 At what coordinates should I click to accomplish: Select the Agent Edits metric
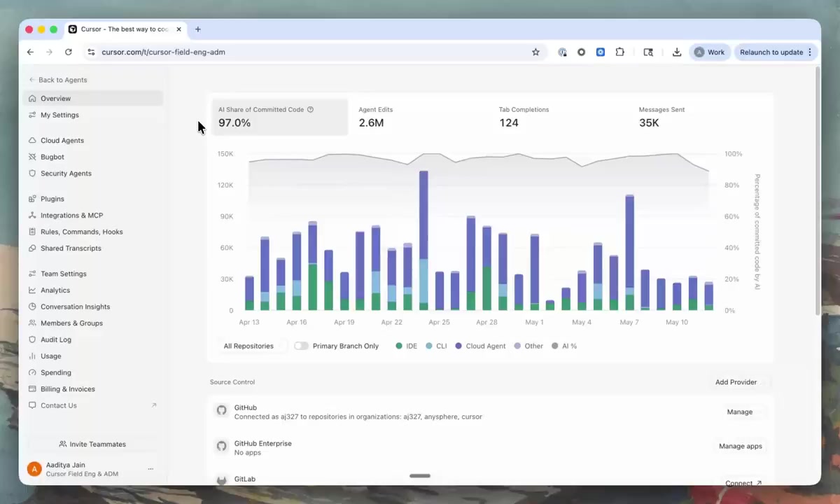click(x=420, y=117)
